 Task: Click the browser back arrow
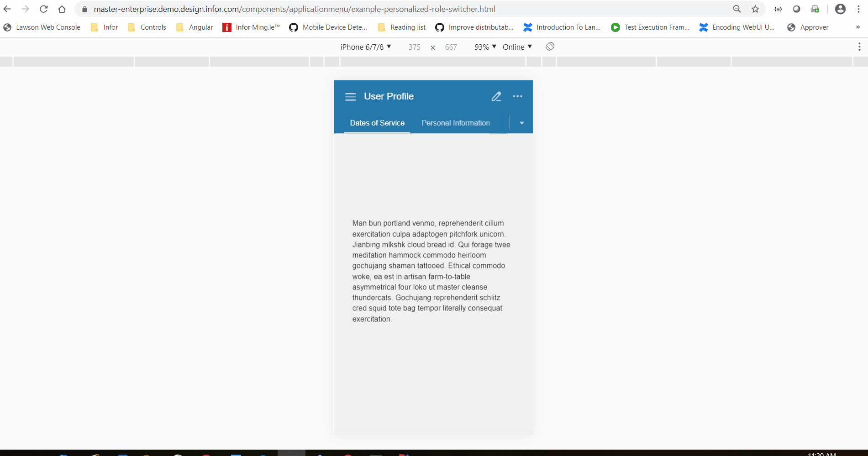point(7,9)
